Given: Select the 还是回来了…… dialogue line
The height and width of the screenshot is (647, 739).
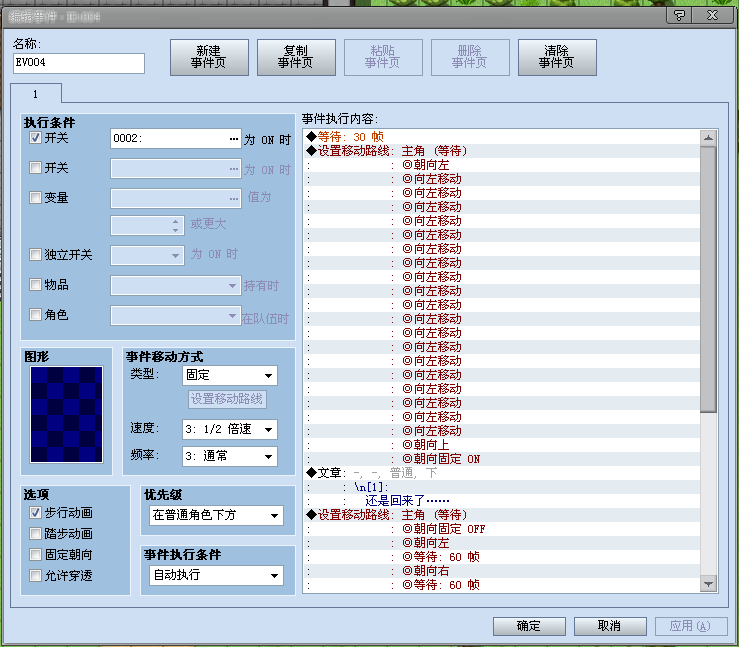Looking at the screenshot, I should click(502, 501).
